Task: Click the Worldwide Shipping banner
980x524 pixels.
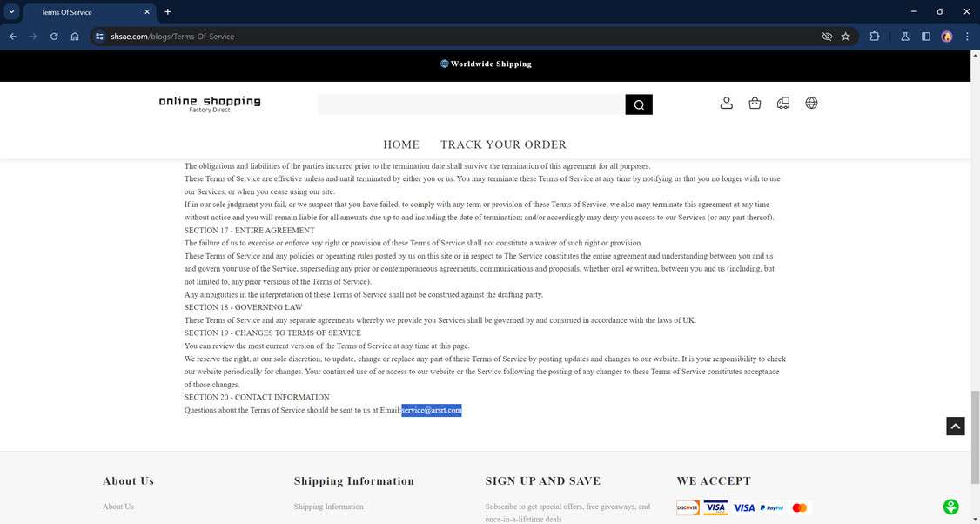Action: click(487, 64)
